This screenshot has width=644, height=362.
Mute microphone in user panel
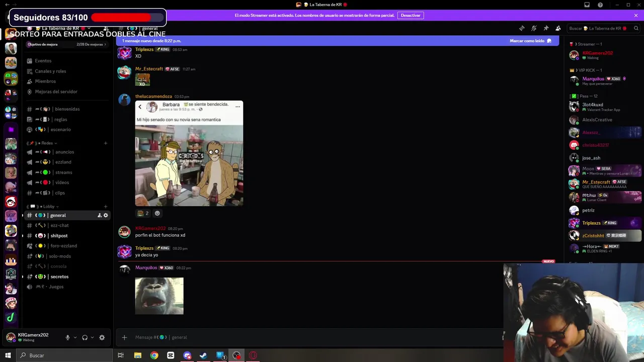68,337
